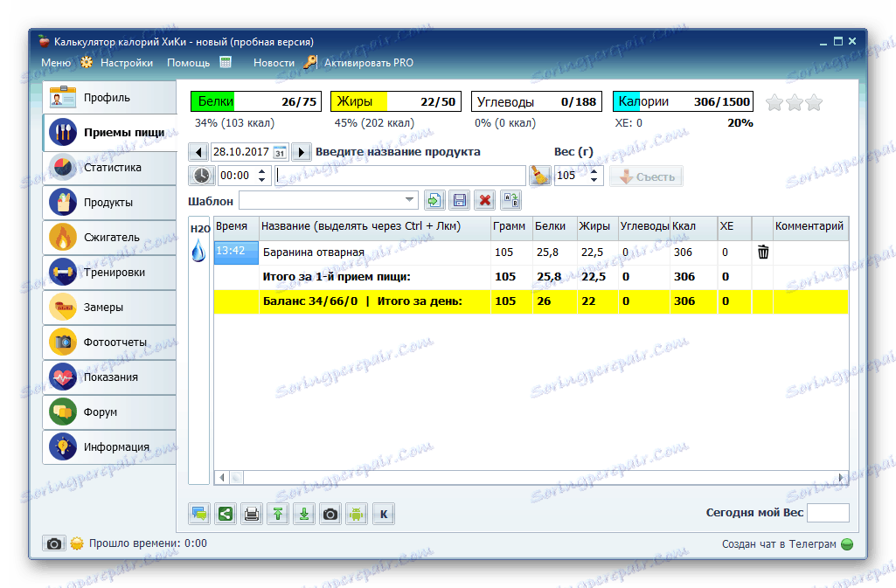The width and height of the screenshot is (896, 588).
Task: Click the gear icon beside Меню
Action: (x=87, y=62)
